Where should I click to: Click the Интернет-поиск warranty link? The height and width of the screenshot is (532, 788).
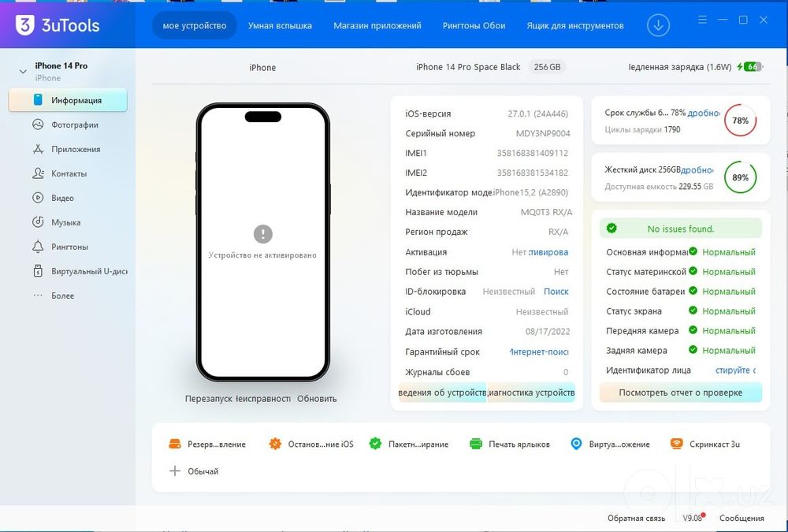tap(539, 352)
